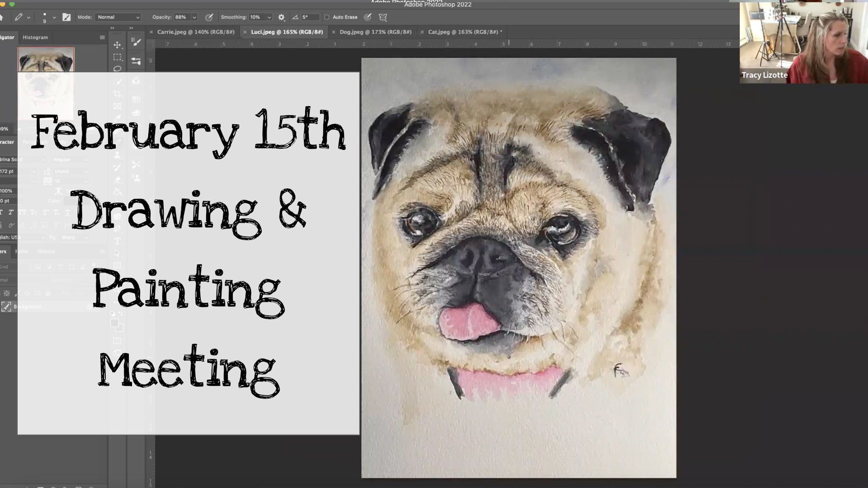Screen dimensions: 868x488
Task: Toggle Faux Italic in Character panel
Action: (11, 212)
